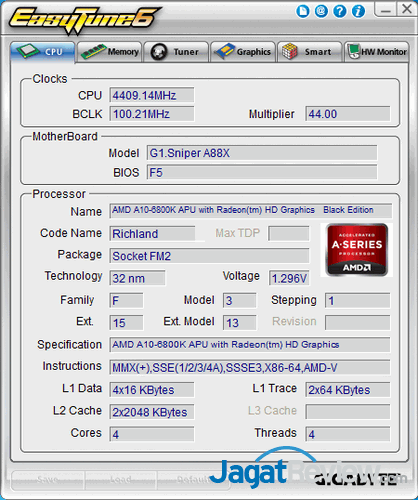The width and height of the screenshot is (418, 500).
Task: Click the empty Revision field
Action: click(358, 323)
